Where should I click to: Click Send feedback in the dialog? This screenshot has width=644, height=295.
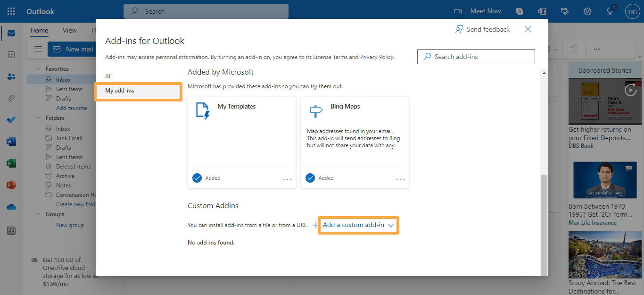483,29
